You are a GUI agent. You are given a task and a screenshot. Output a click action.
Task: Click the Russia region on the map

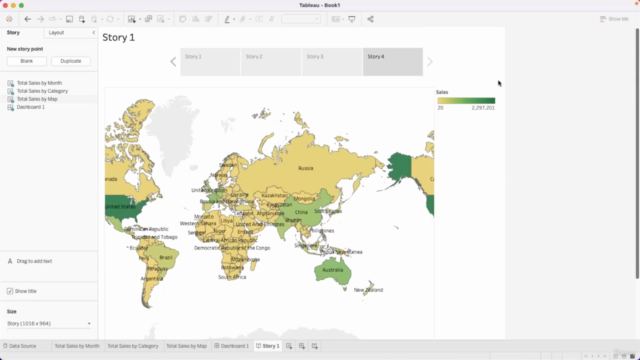pos(305,168)
